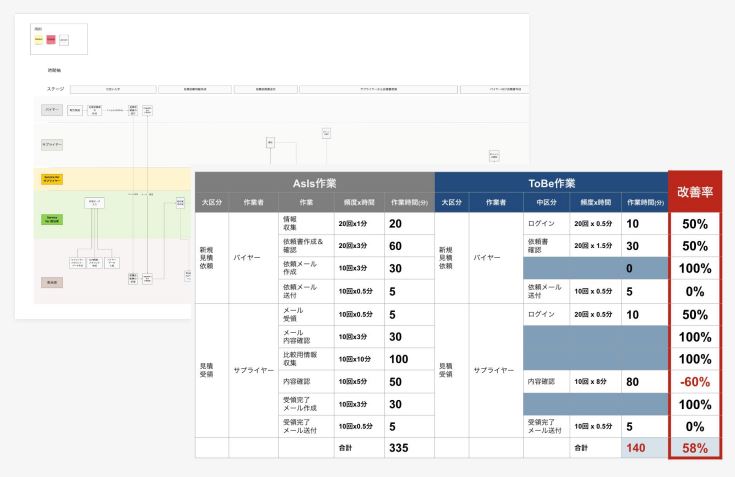Screen dimensions: 735x477
Task: Click the 10回x10分 frequency cell
Action: [x=359, y=359]
